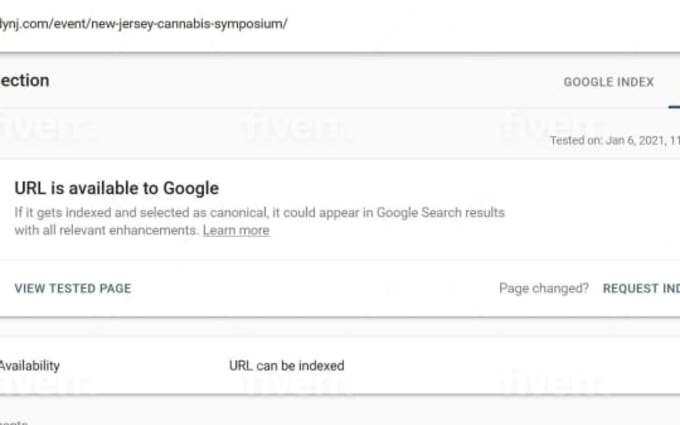Viewport: 680px width, 425px height.
Task: Click the '/event/' part of the URL
Action: click(72, 24)
